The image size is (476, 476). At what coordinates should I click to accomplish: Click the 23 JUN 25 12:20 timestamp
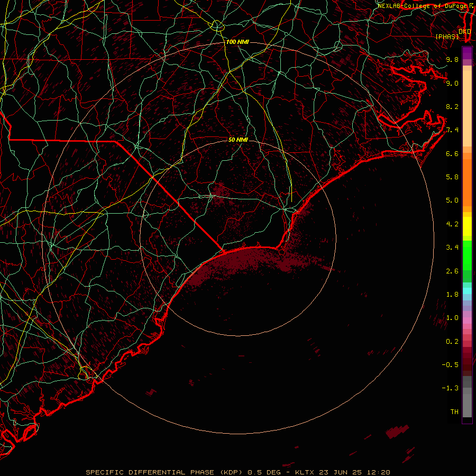354,472
